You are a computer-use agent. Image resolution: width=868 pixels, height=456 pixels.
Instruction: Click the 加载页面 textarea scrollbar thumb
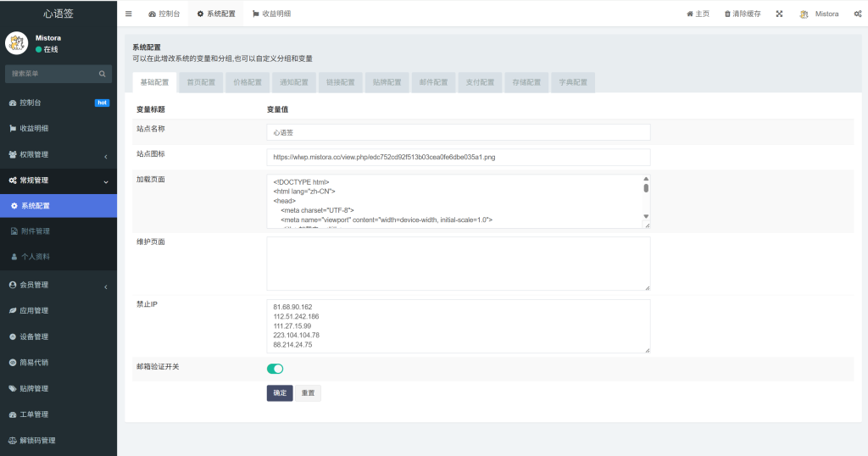pos(645,188)
